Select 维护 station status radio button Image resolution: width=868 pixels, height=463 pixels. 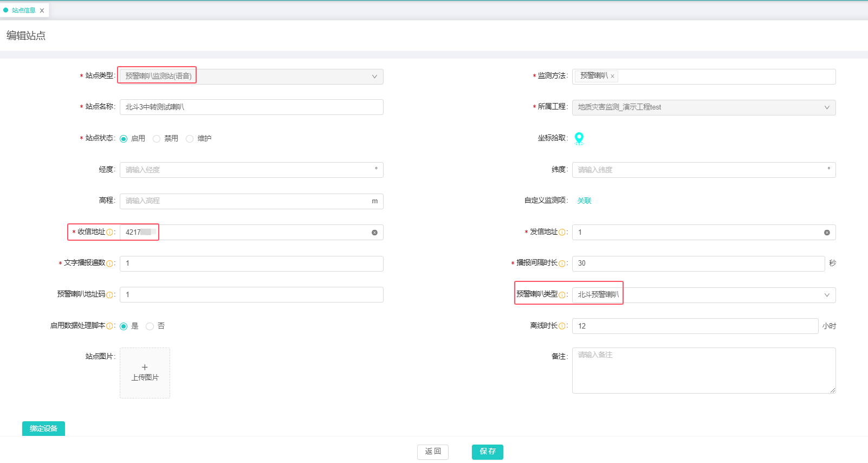190,139
